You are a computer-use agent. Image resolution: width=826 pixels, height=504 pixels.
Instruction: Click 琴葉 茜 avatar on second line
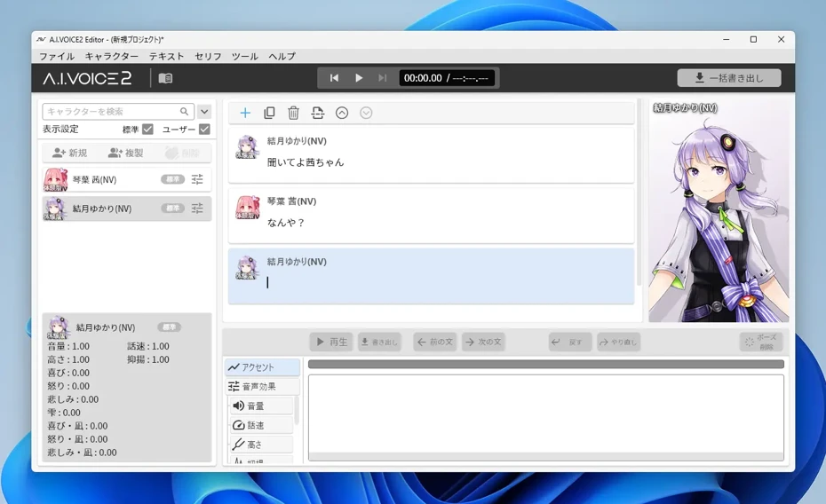point(247,208)
